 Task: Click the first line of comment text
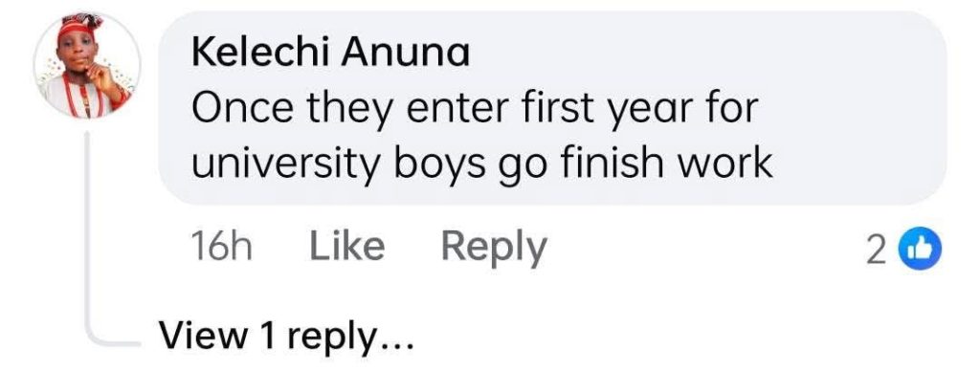coord(475,111)
